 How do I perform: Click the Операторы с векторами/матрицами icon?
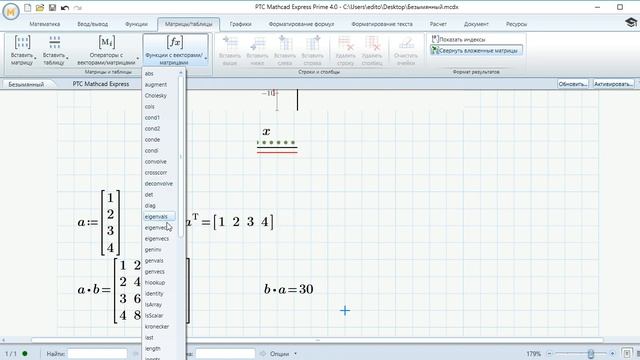107,42
